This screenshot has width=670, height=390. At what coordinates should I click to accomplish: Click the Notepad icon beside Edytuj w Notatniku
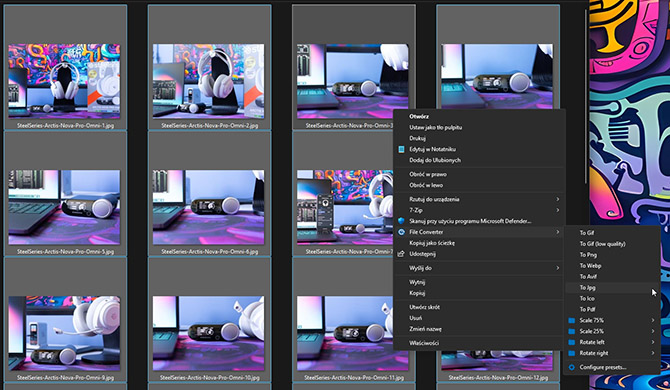(x=401, y=149)
